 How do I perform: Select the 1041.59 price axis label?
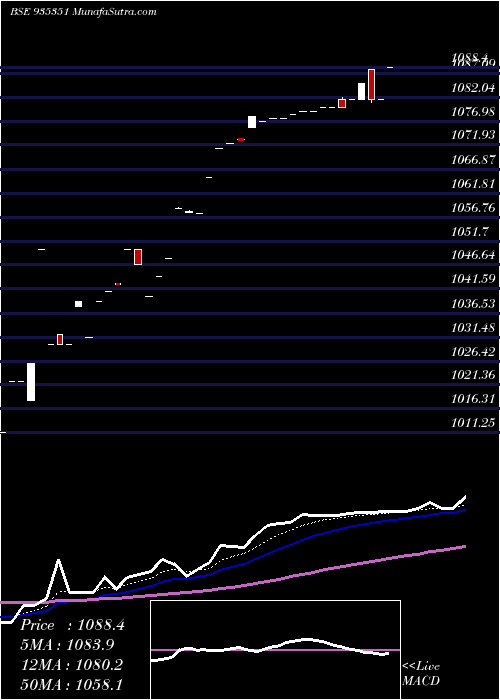(x=473, y=279)
